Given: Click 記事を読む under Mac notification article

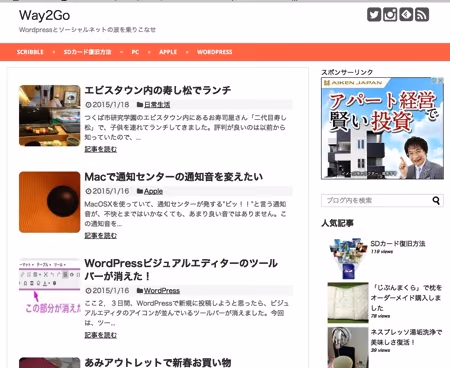Looking at the screenshot, I should click(100, 236).
